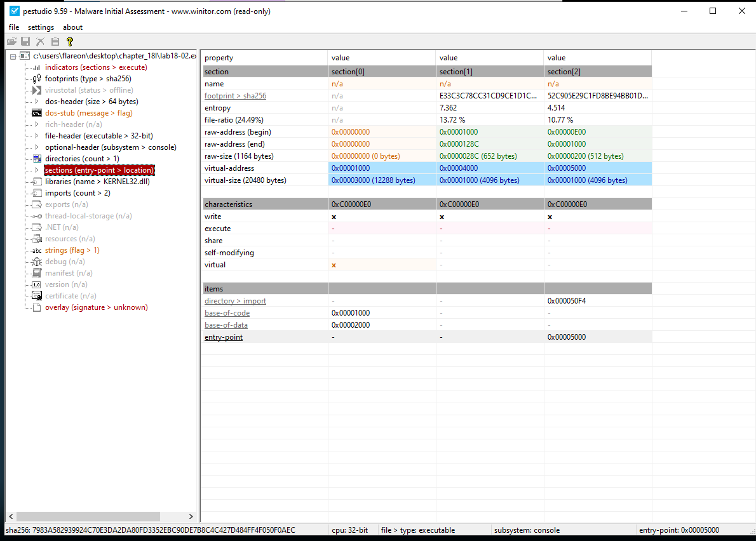Click the scissors close-file toolbar icon
Viewport: 756px width, 541px height.
[x=41, y=42]
